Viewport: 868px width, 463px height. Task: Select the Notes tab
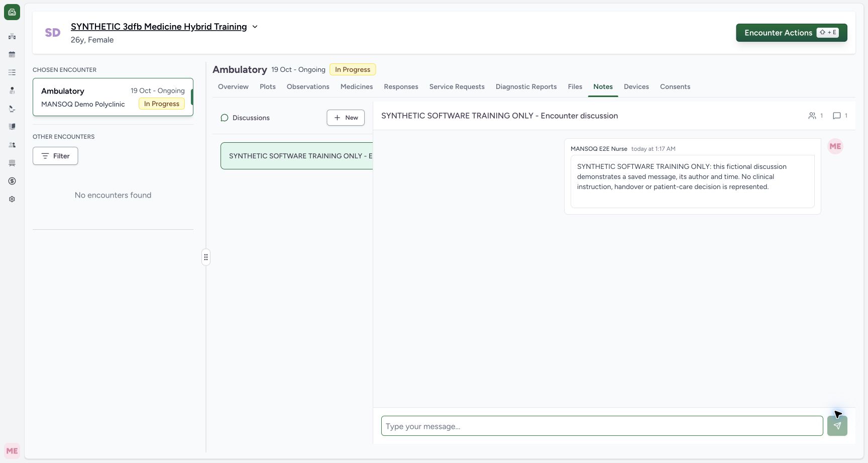[x=603, y=86]
